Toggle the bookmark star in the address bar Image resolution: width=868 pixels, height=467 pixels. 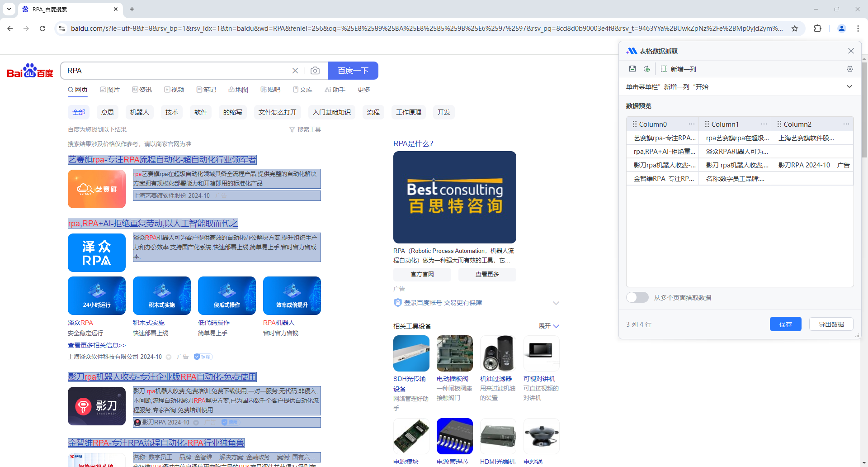coord(795,28)
